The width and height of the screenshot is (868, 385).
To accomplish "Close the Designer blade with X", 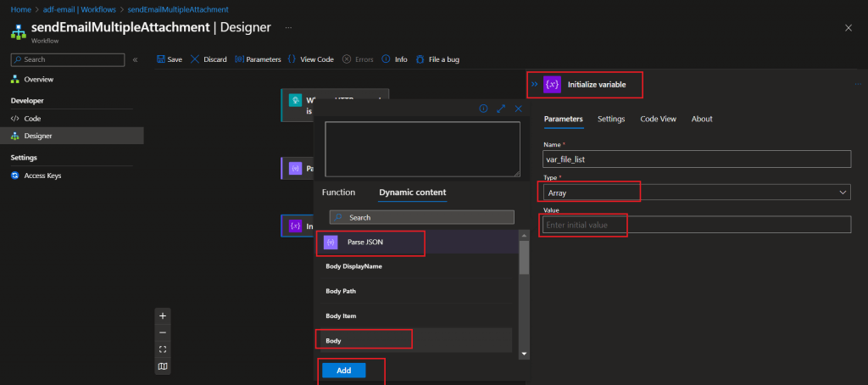I will tap(848, 28).
